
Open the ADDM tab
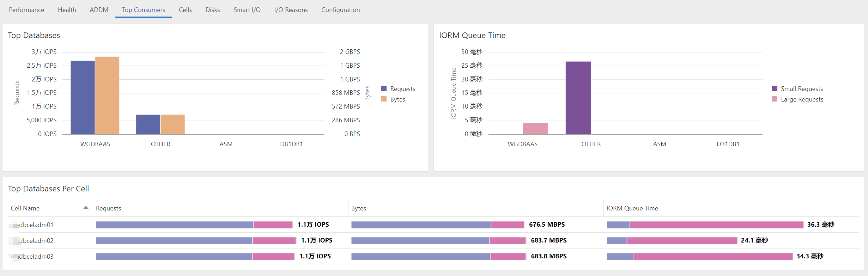[x=99, y=10]
